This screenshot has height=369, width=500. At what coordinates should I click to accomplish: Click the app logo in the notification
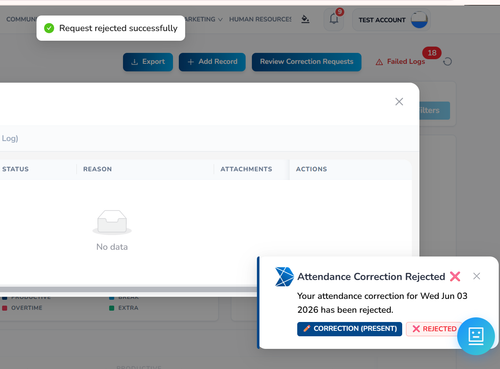click(284, 276)
